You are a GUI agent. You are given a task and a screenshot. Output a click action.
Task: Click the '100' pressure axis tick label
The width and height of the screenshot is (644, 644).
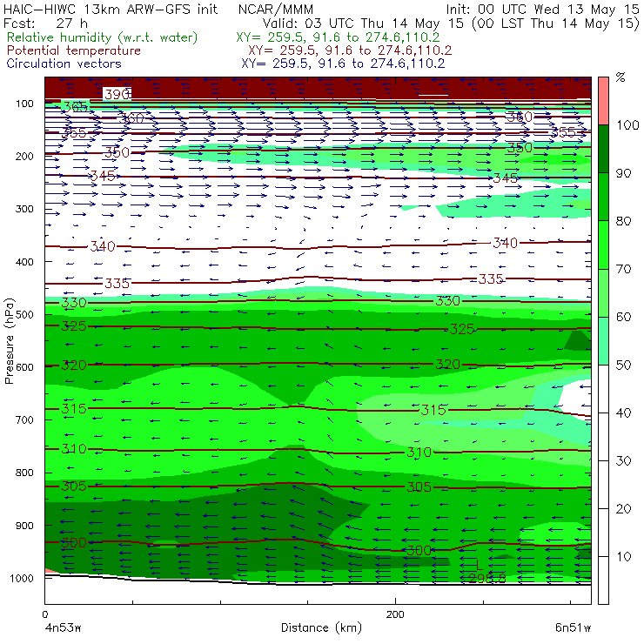coord(24,104)
